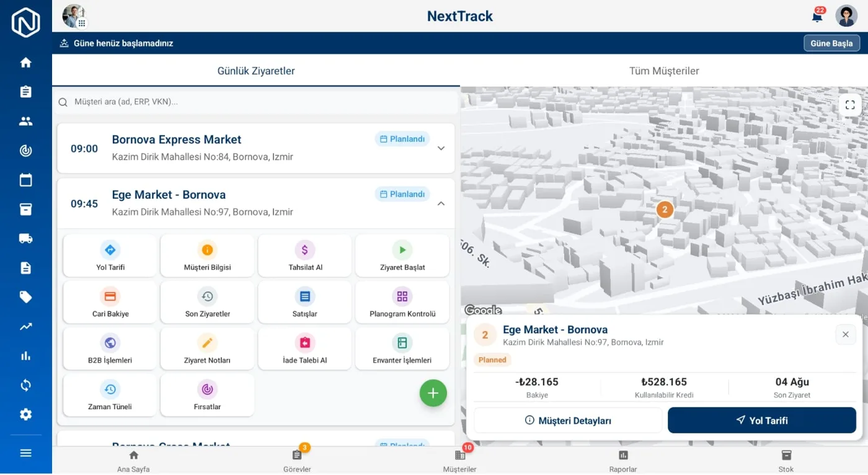Enter fullscreen map with the expand icon

(x=850, y=105)
